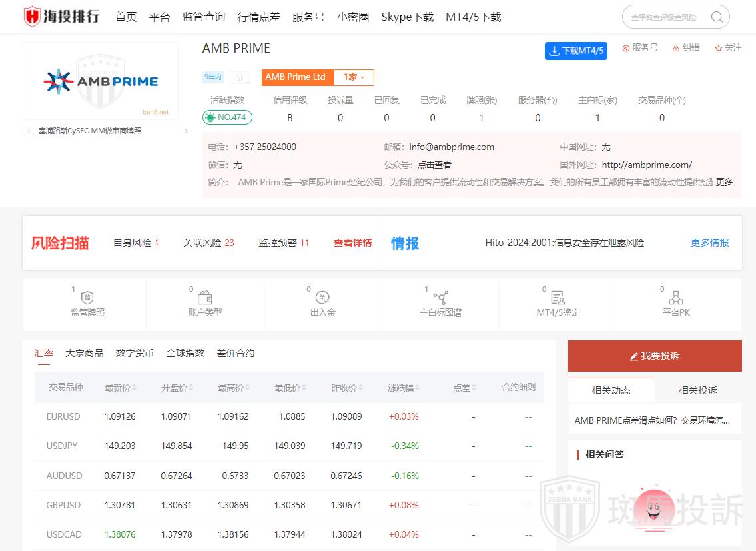Viewport: 756px width, 551px height.
Task: Click the 纠错 report error icon
Action: (676, 48)
